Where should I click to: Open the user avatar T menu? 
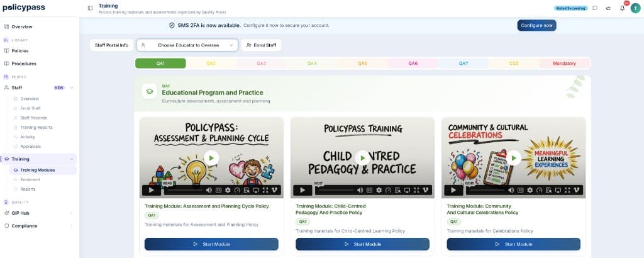(635, 8)
